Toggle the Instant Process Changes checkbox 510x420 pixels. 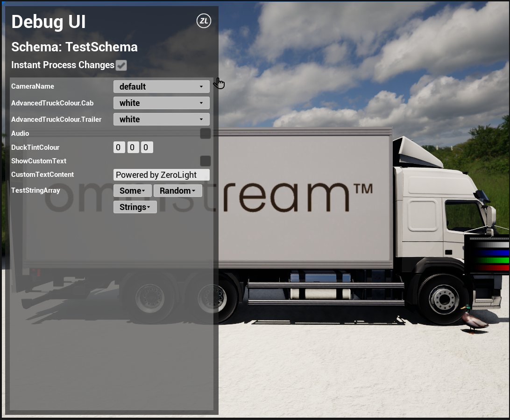pyautogui.click(x=121, y=65)
